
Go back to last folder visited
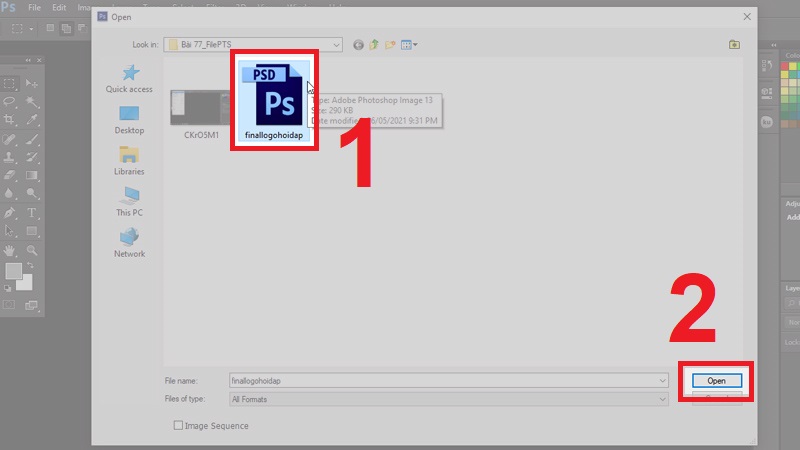(x=358, y=45)
